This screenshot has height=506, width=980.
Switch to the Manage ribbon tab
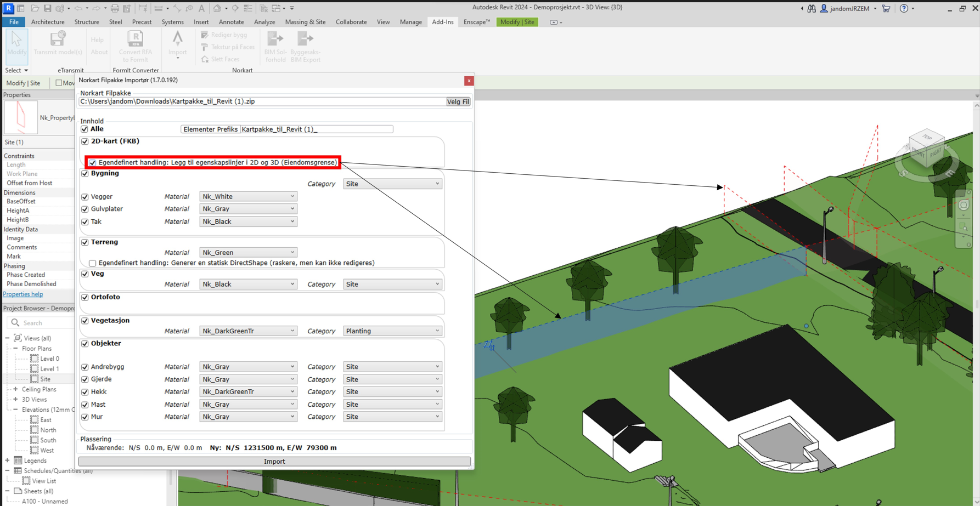410,22
